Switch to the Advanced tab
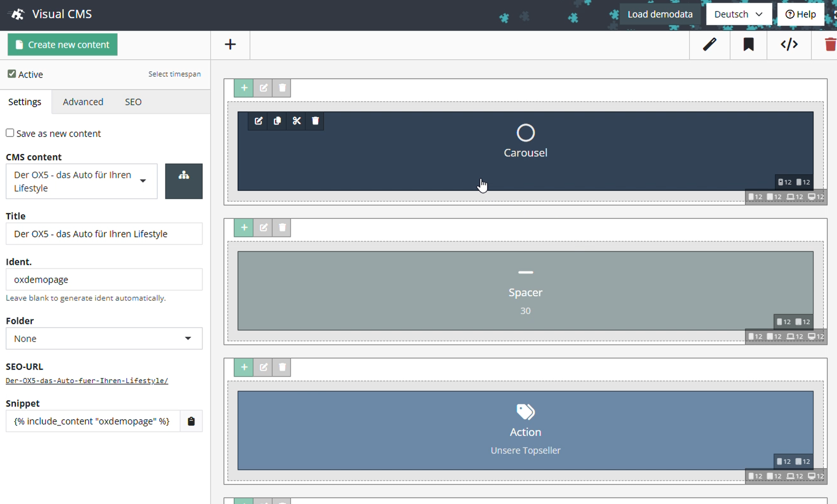The width and height of the screenshot is (837, 504). (83, 102)
